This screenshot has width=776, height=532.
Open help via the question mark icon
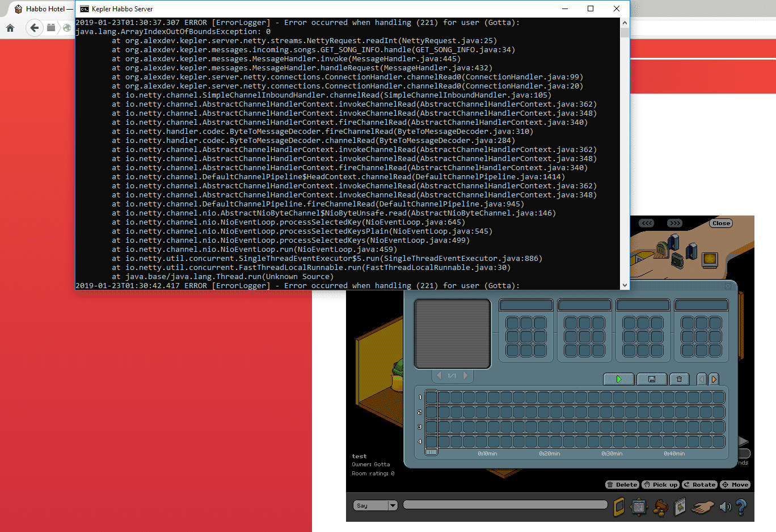point(741,506)
